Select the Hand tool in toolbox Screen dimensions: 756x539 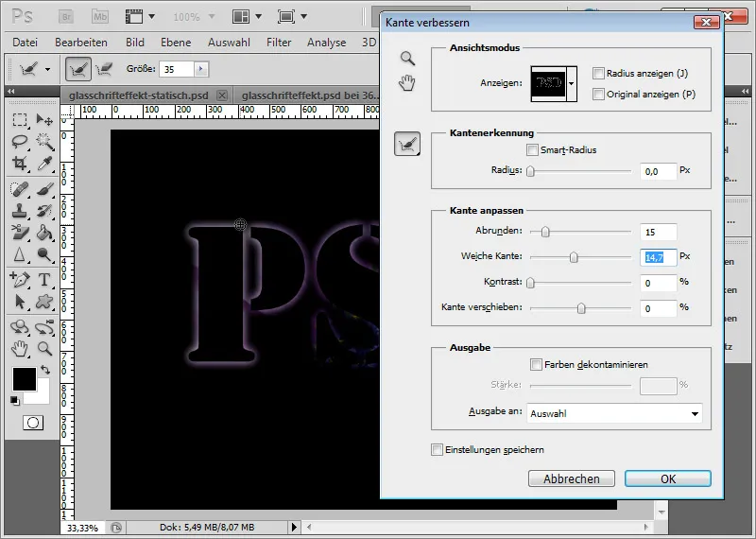pos(20,348)
